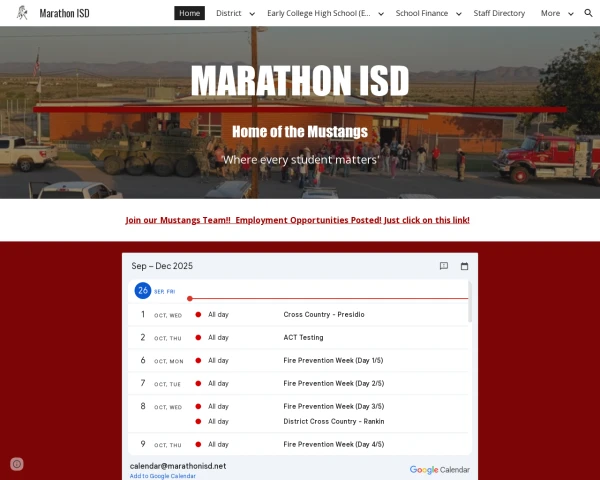Viewport: 600px width, 480px height.
Task: Click the Marathon ISD site title
Action: [x=64, y=13]
